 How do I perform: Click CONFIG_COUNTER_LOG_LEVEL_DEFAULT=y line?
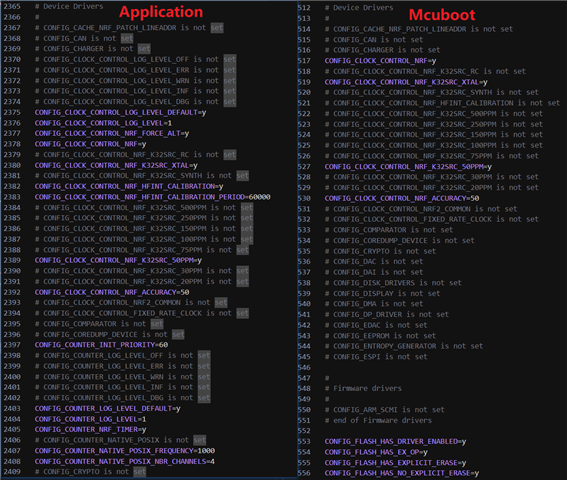tap(107, 408)
